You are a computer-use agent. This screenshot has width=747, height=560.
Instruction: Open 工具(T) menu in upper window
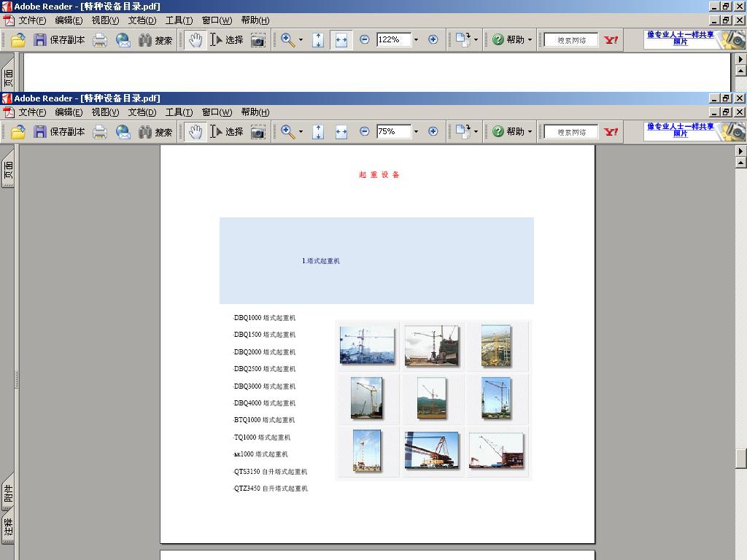click(x=179, y=20)
